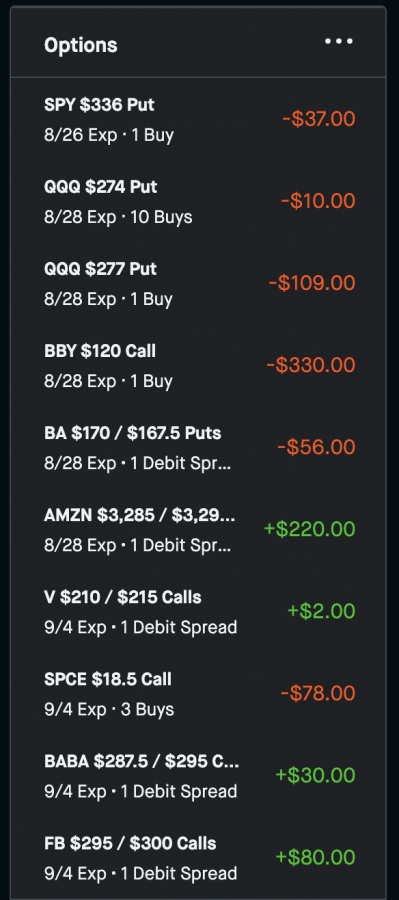Click the +$30.00 return on BABA spread
Viewport: 399px width, 900px height.
(x=315, y=775)
